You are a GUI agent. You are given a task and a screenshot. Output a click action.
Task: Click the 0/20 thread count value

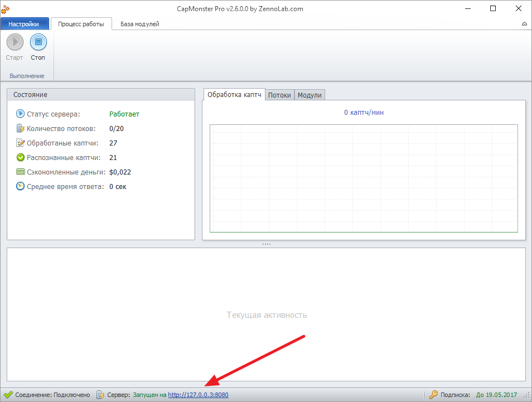[117, 129]
